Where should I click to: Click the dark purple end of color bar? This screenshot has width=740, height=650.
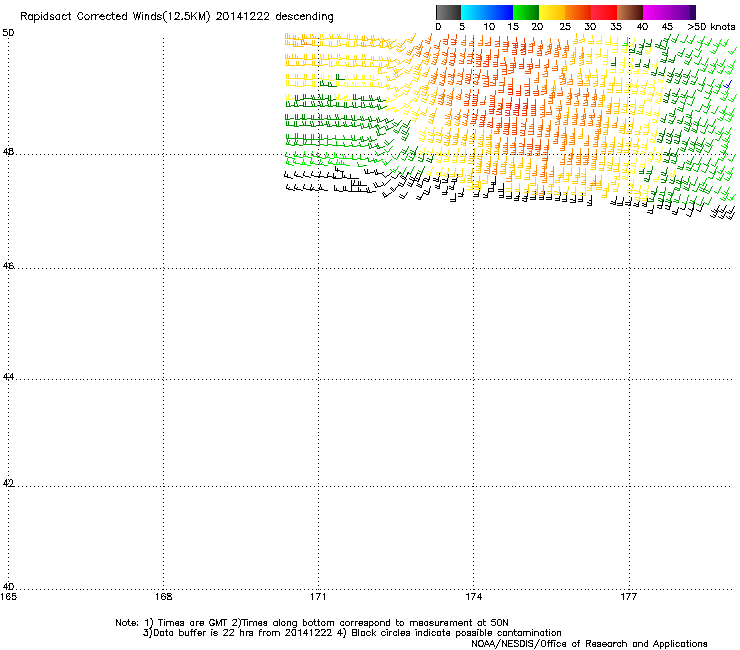[693, 12]
